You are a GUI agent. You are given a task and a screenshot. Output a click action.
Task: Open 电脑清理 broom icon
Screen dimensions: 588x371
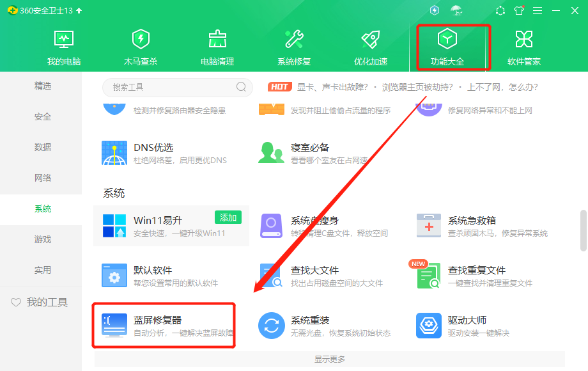217,39
